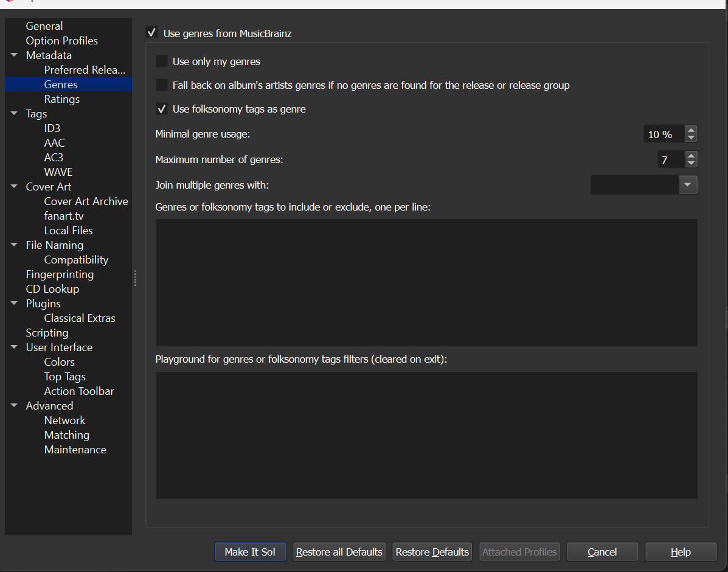Collapse the Cover Art tree section
The image size is (728, 572).
(14, 187)
